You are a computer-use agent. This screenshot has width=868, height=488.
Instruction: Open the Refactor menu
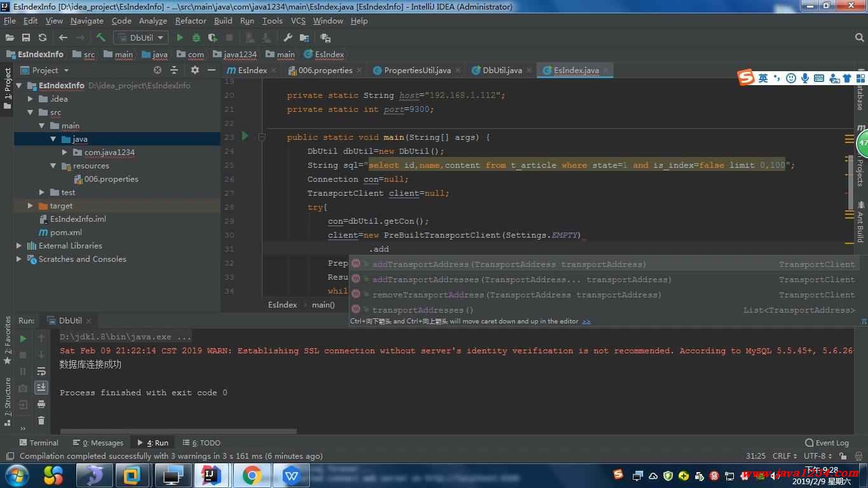[191, 21]
